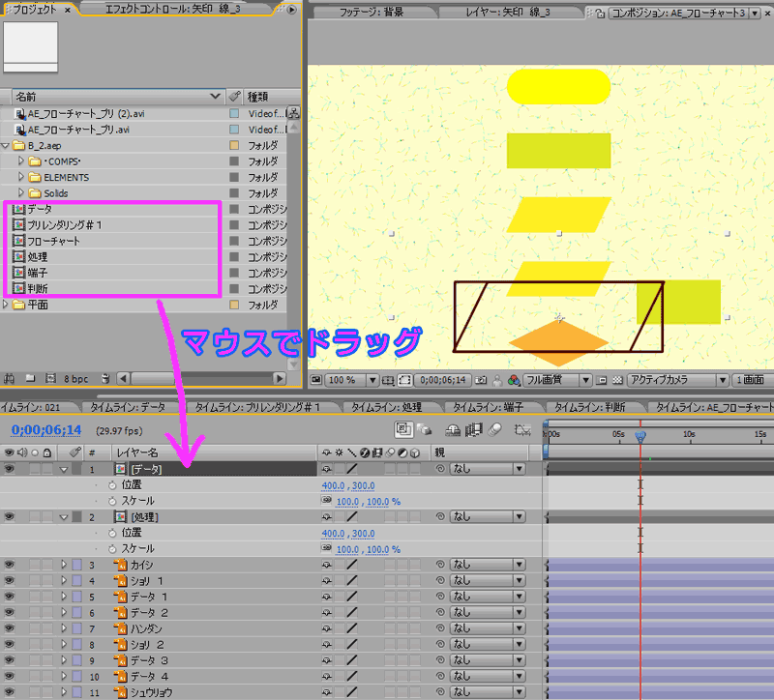Image resolution: width=774 pixels, height=700 pixels.
Task: Toggle the stopwatch for 位置 on layer データ
Action: point(112,485)
